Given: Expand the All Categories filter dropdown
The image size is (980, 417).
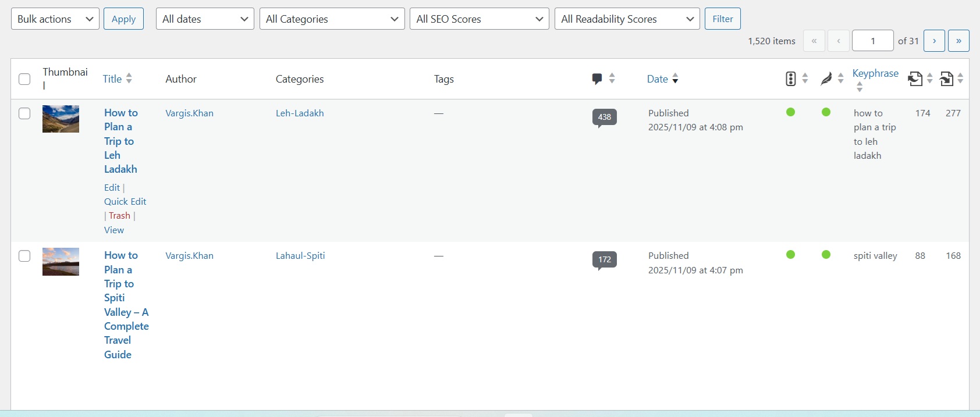Looking at the screenshot, I should point(332,19).
